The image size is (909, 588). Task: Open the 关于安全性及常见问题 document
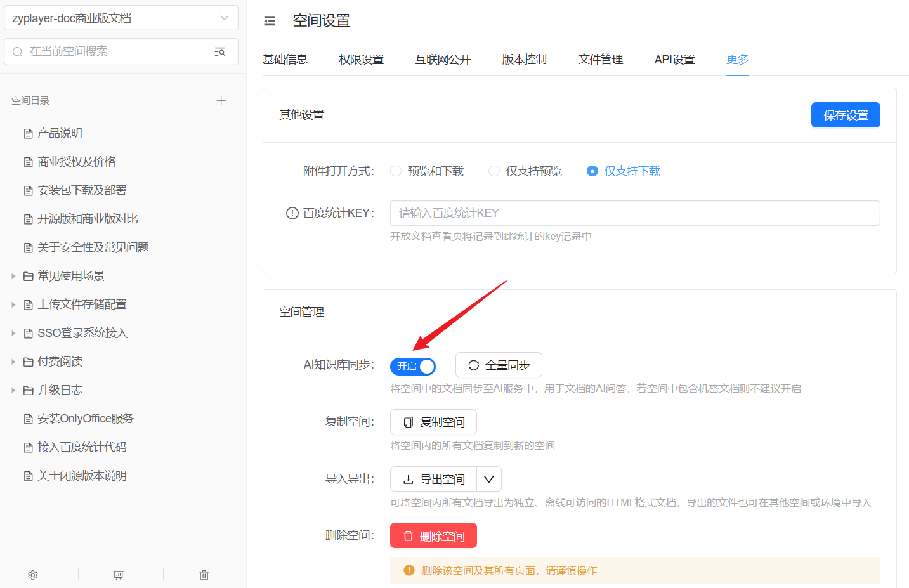point(93,247)
